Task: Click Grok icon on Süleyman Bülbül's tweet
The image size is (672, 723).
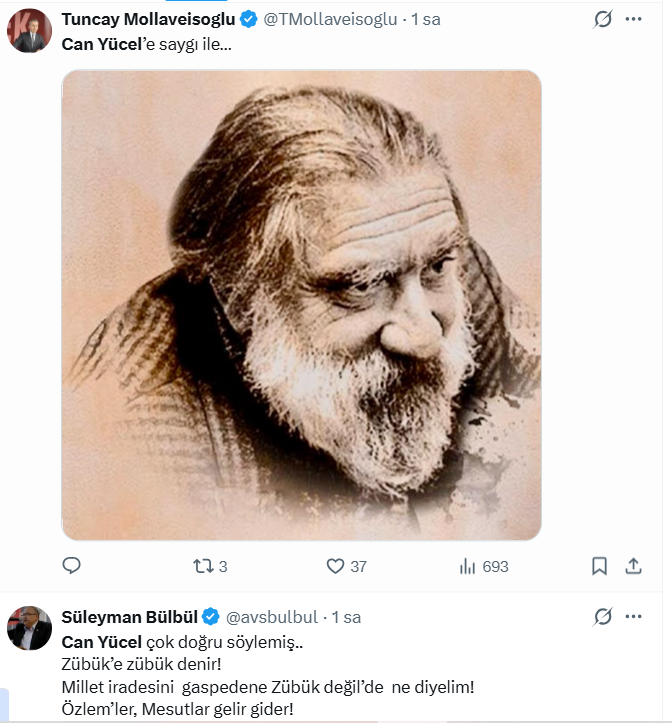Action: 602,616
